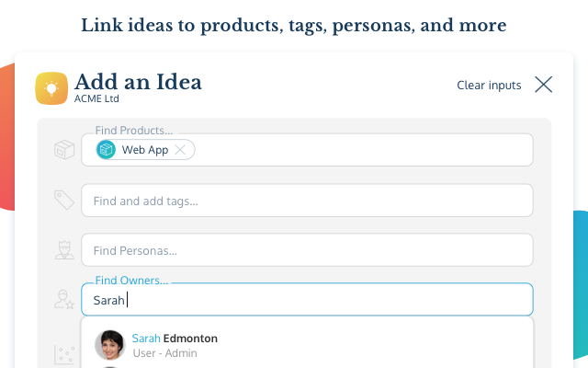Remove the Web App product chip

click(180, 150)
